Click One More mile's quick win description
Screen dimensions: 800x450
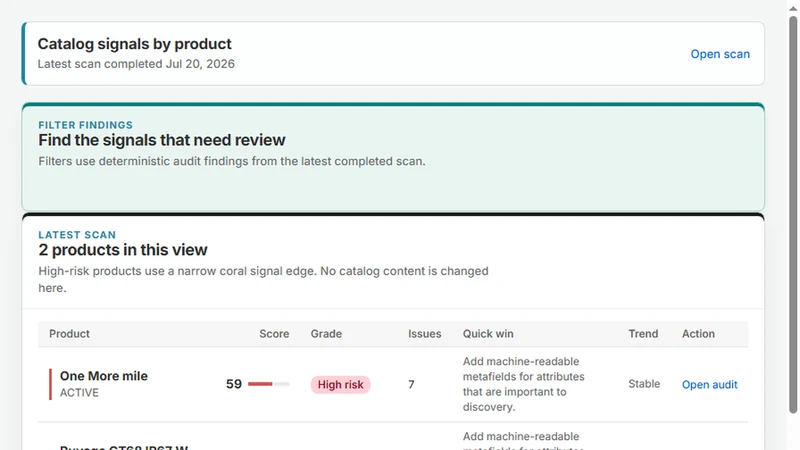coord(523,384)
